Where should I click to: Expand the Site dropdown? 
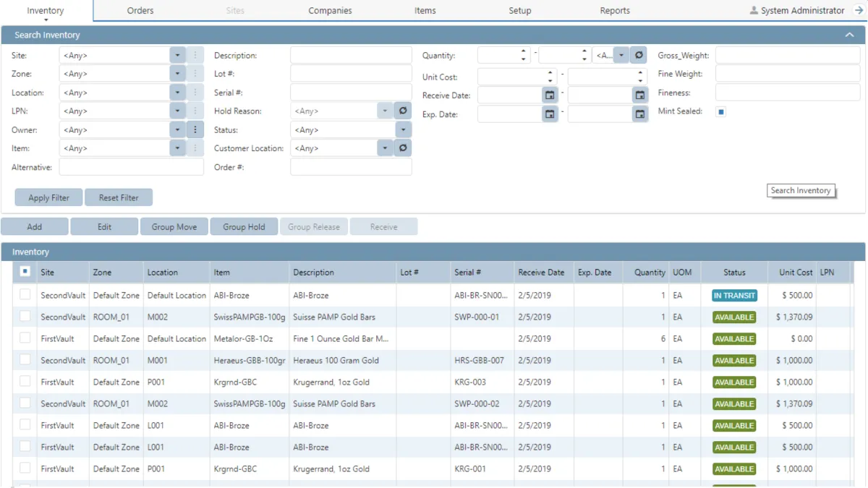coord(178,56)
